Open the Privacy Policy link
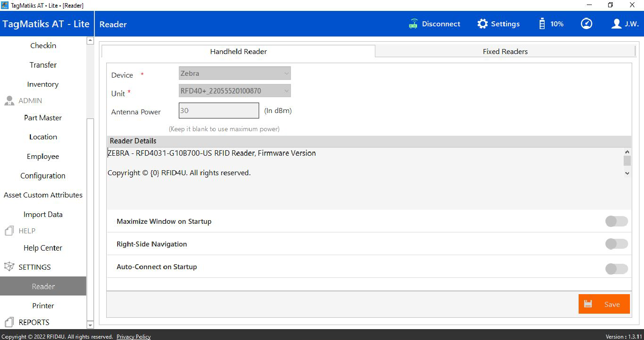Image resolution: width=644 pixels, height=340 pixels. click(133, 337)
